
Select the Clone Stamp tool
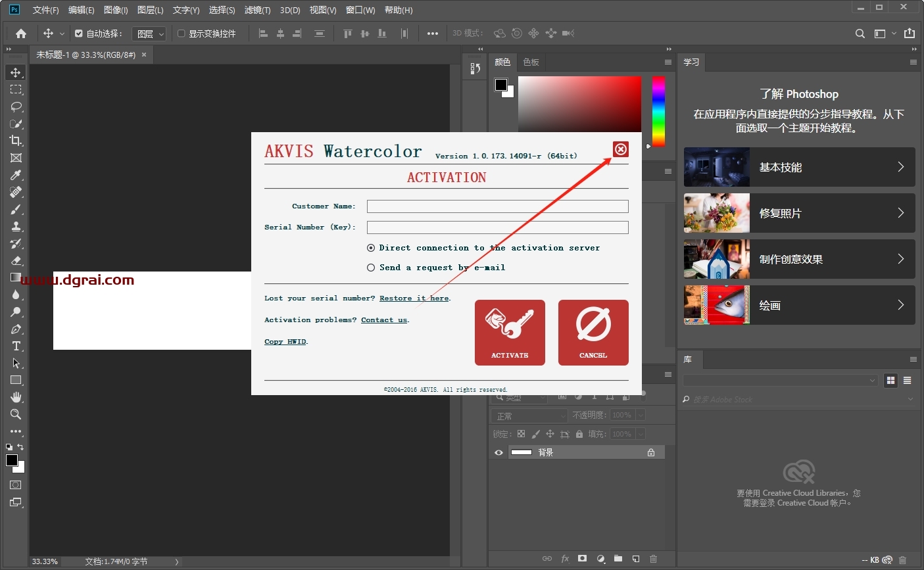click(x=16, y=226)
